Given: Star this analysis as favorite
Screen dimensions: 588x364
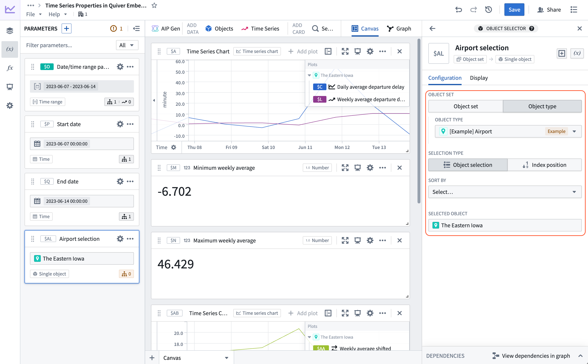Looking at the screenshot, I should (x=154, y=5).
